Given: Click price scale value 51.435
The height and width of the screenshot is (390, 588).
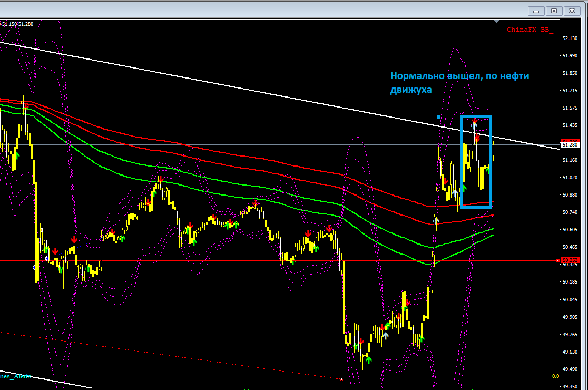Looking at the screenshot, I should click(570, 125).
